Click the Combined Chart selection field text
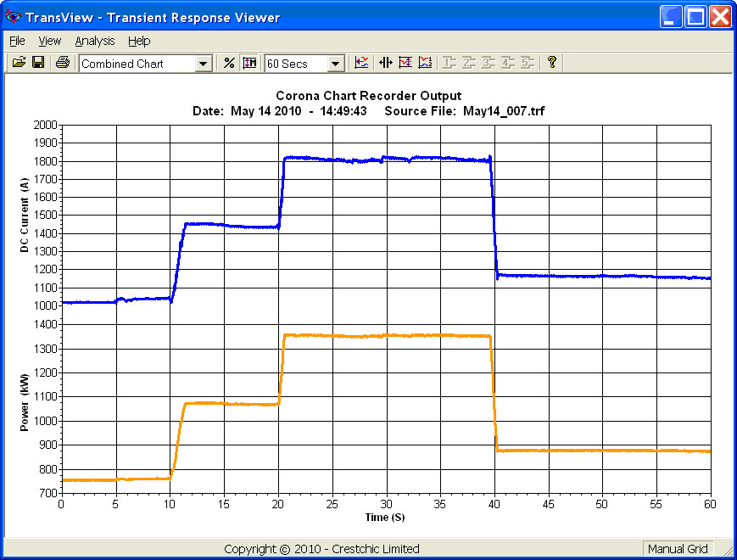 (x=122, y=64)
